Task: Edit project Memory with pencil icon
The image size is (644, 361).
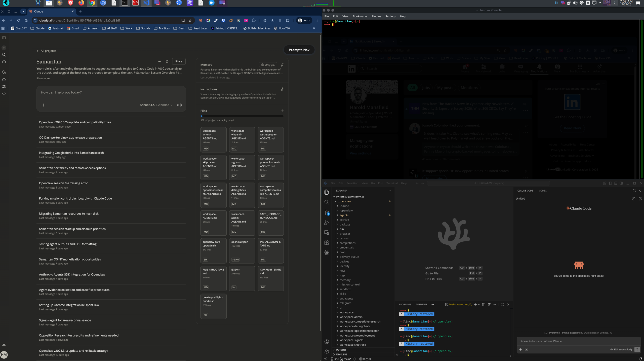Action: [x=282, y=65]
